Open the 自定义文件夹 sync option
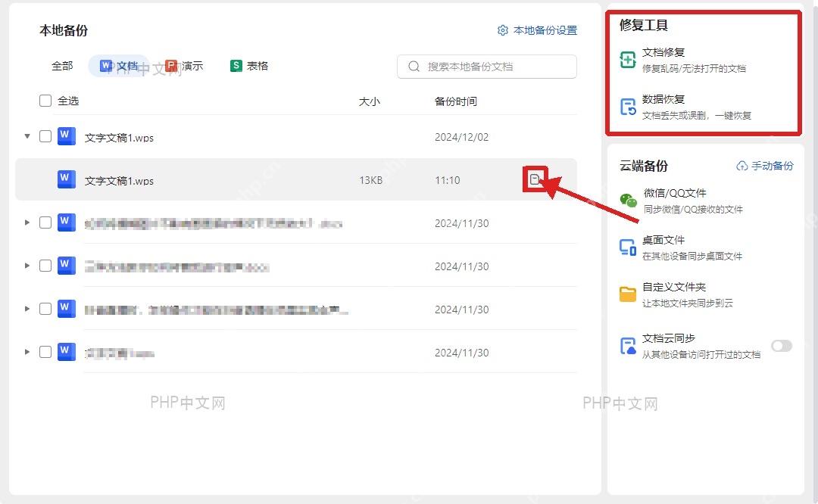818x504 pixels. click(x=676, y=294)
